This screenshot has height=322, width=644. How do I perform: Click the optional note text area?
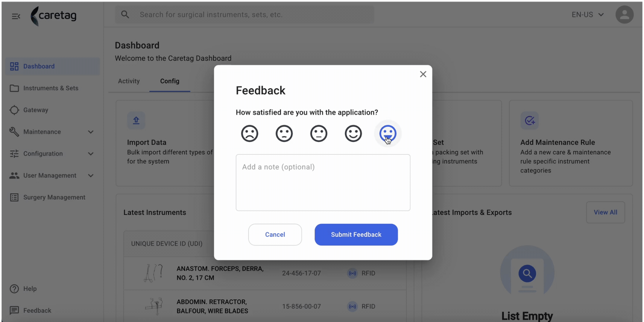(323, 183)
